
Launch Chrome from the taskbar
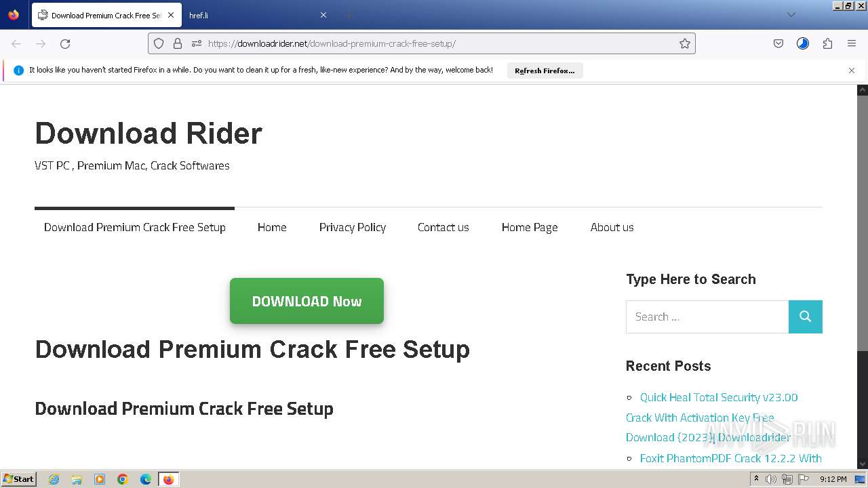point(123,479)
